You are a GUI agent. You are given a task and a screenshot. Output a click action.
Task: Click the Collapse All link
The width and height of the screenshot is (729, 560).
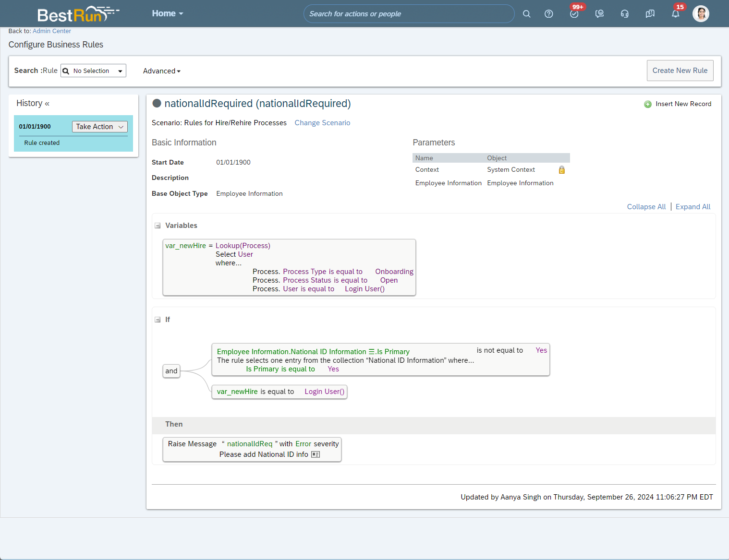[646, 207]
